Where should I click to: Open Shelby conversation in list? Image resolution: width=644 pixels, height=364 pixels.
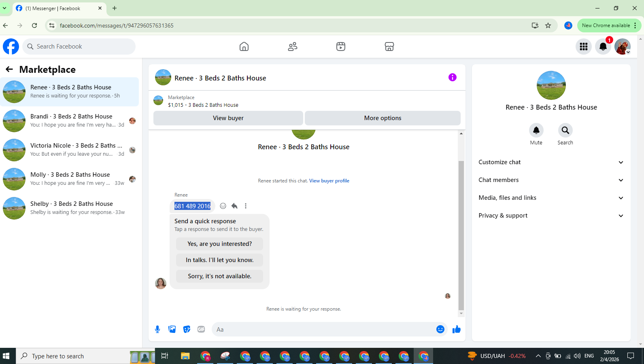click(69, 208)
